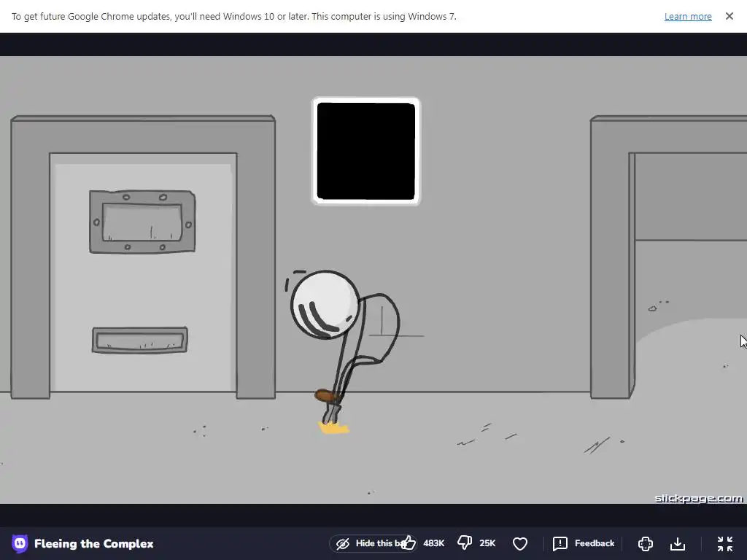Click the cell door lower food slot
Viewport: 747px width, 560px height.
click(x=140, y=340)
